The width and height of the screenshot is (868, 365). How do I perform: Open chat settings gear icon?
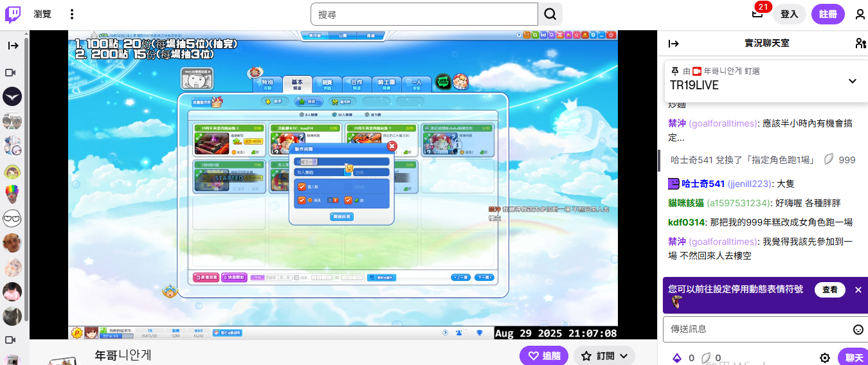(825, 358)
